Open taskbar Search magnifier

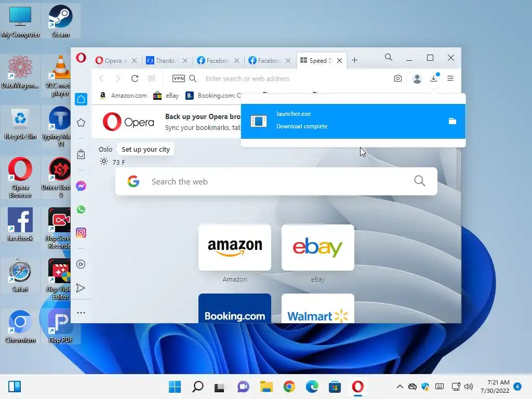[x=198, y=387]
